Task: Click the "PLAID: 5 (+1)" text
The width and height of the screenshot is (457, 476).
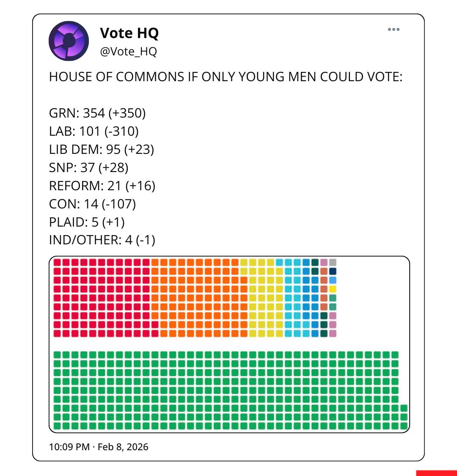Action: (x=87, y=222)
